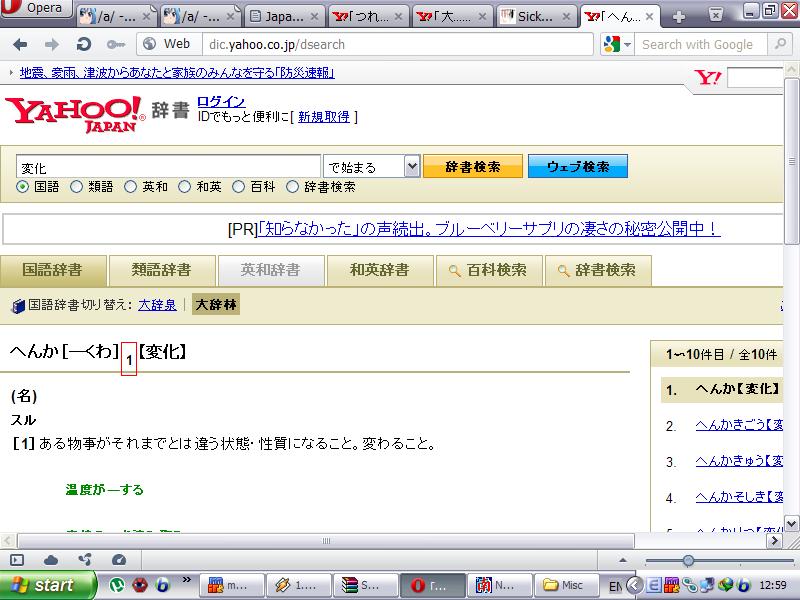The width and height of the screenshot is (800, 600).
Task: Open the password wand key icon
Action: (116, 45)
